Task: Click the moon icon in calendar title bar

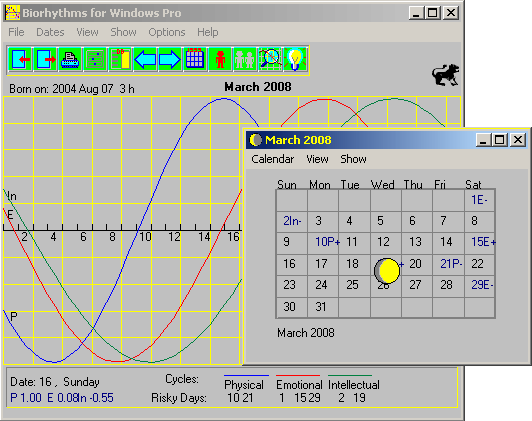Action: pyautogui.click(x=256, y=140)
